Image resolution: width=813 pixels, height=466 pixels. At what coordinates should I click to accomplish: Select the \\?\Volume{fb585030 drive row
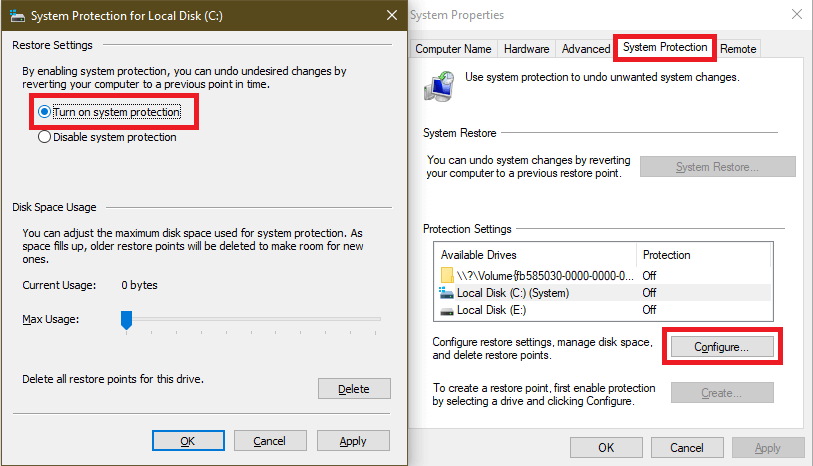coord(604,275)
